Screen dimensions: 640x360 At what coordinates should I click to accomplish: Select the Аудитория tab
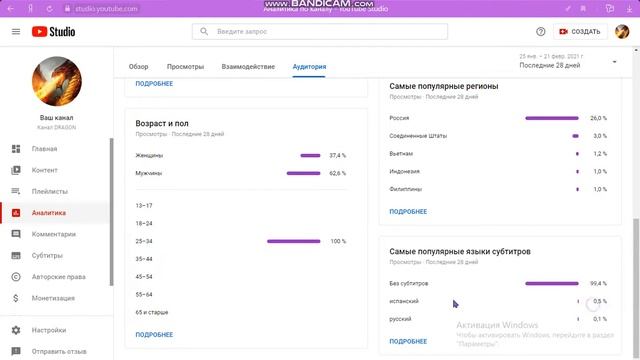pyautogui.click(x=309, y=67)
